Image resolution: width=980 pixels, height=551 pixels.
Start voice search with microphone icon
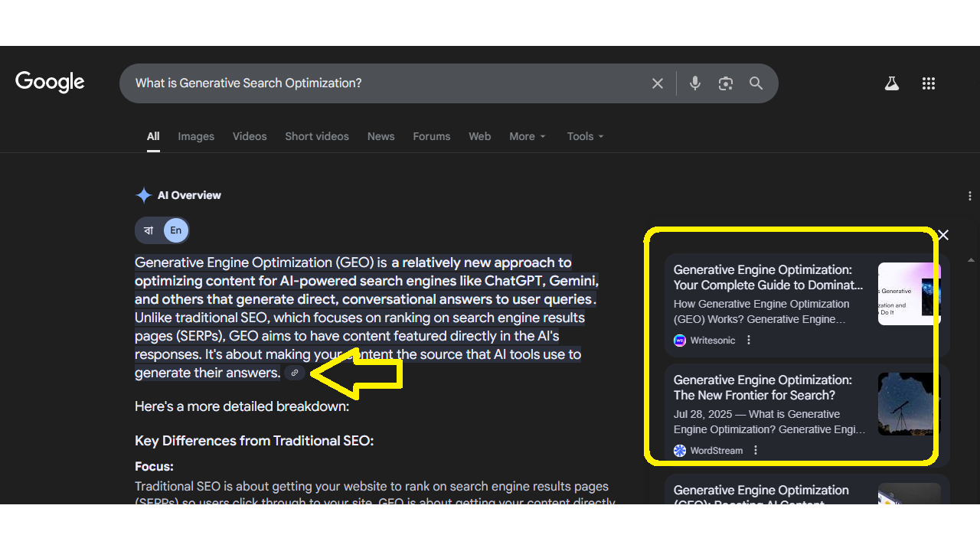click(x=694, y=83)
